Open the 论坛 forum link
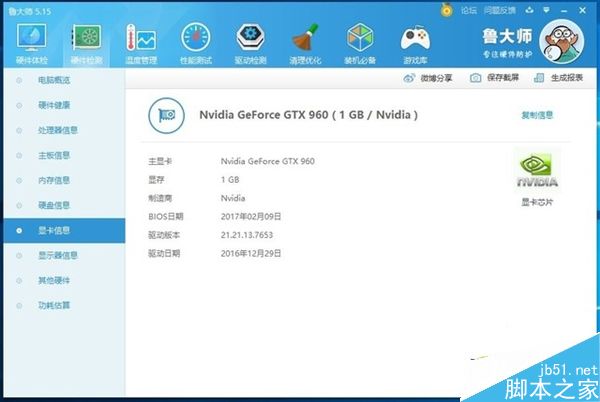 tap(469, 10)
